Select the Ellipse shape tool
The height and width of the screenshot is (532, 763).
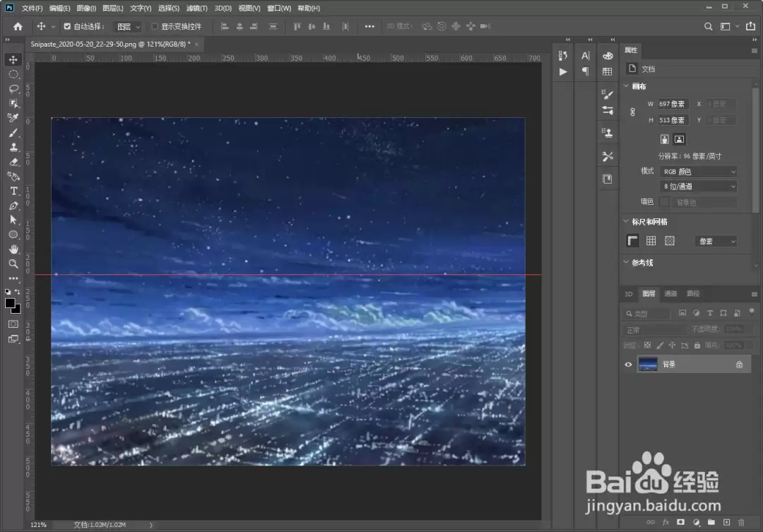(13, 235)
